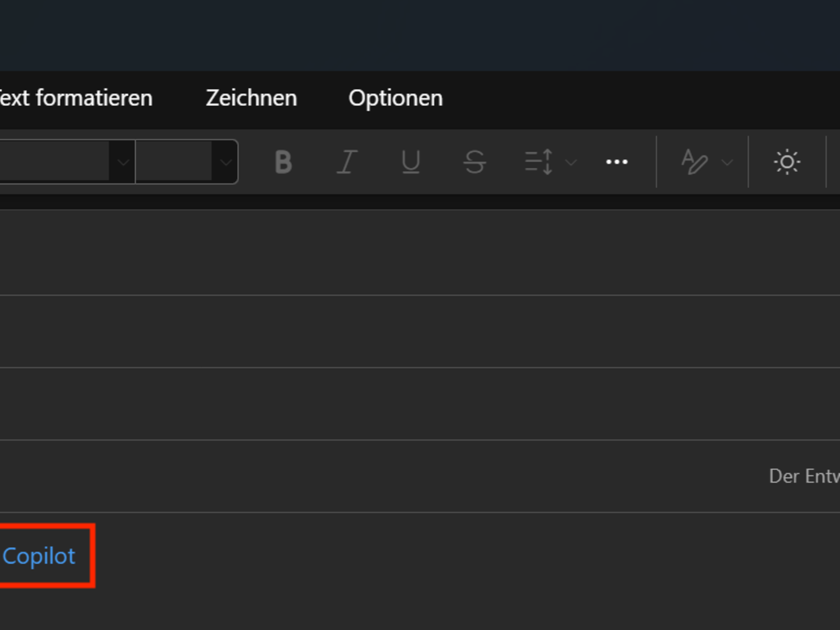840x630 pixels.
Task: Expand the font size dropdown arrow
Action: pos(226,162)
